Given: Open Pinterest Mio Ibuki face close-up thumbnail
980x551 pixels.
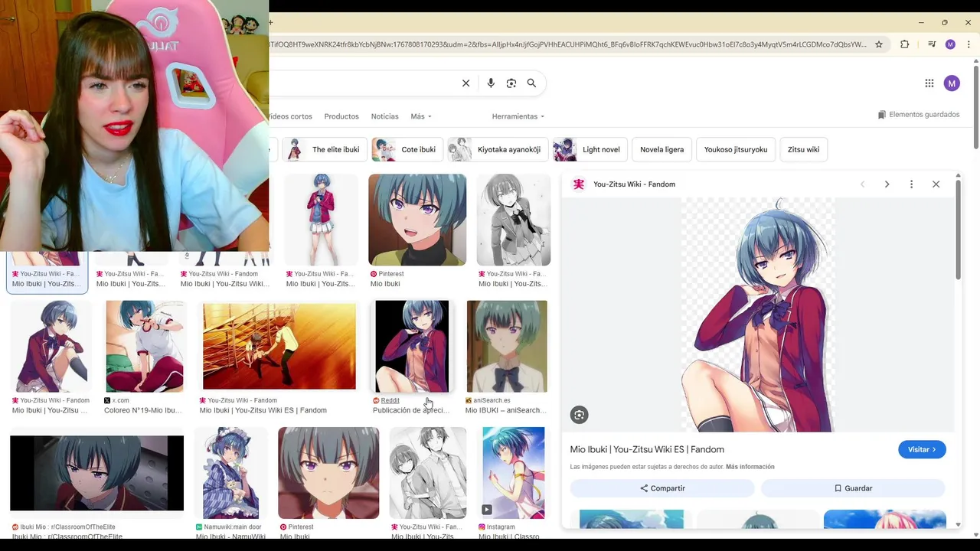Looking at the screenshot, I should point(417,220).
